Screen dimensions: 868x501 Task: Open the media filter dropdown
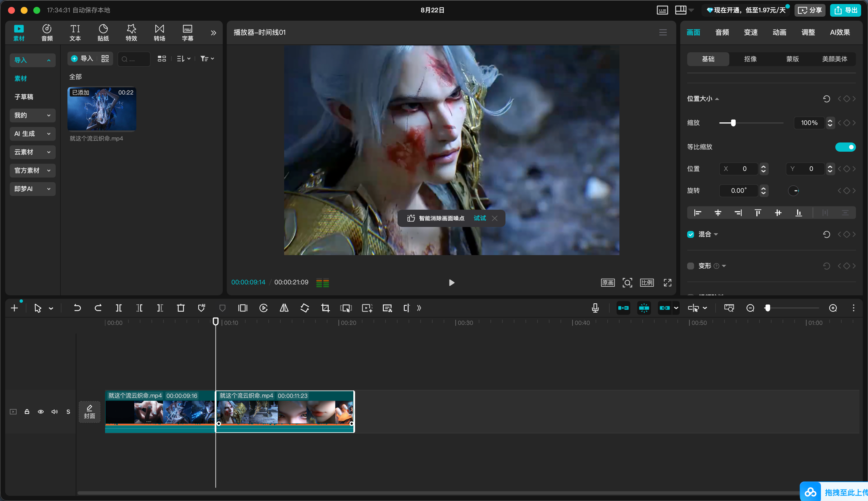(x=207, y=59)
